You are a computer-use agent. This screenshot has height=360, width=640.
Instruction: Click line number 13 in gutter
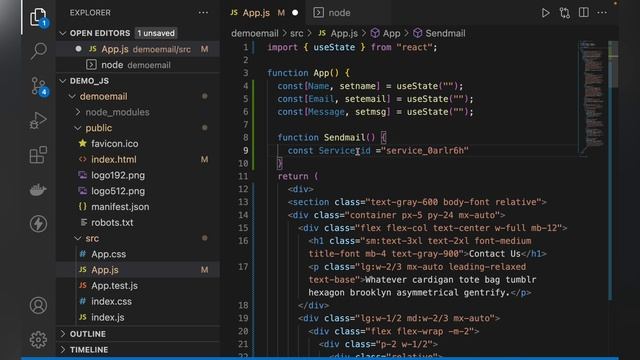[243, 202]
